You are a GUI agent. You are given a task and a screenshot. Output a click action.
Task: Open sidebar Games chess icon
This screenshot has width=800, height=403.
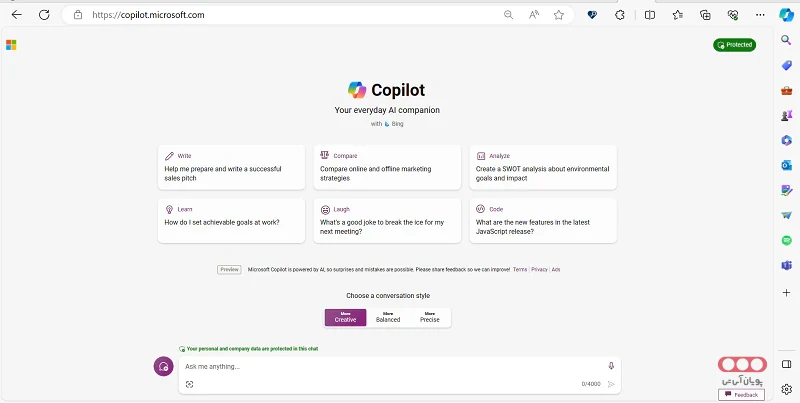pos(786,115)
